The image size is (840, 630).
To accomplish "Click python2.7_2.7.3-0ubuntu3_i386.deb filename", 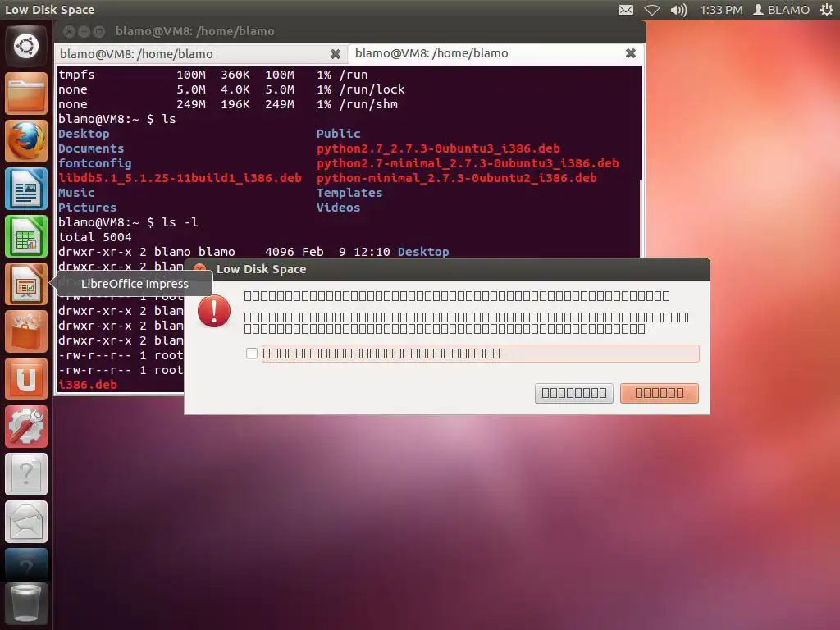I will point(438,148).
